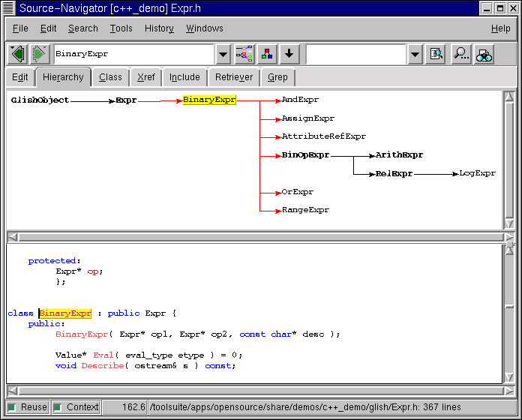Image resolution: width=522 pixels, height=420 pixels.
Task: Click left arrow of editor horizontal scrollbar
Action: (x=12, y=391)
